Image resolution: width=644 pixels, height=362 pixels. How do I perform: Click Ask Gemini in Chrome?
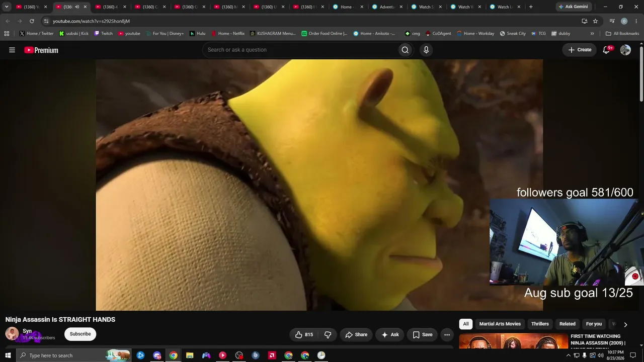(573, 7)
